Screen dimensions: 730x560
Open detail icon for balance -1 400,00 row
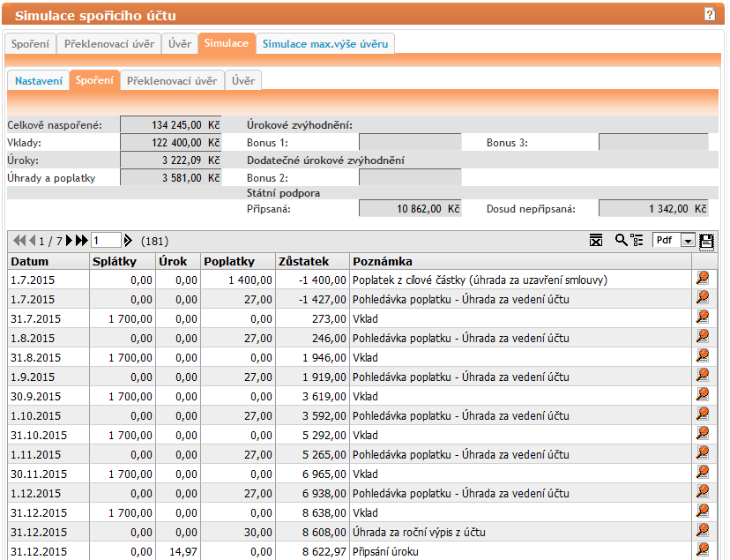[x=703, y=279]
